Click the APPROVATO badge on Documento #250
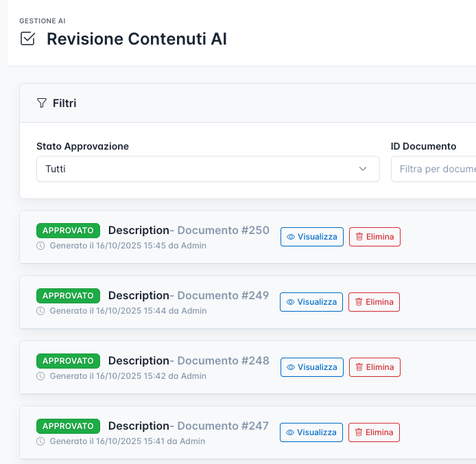 tap(68, 231)
